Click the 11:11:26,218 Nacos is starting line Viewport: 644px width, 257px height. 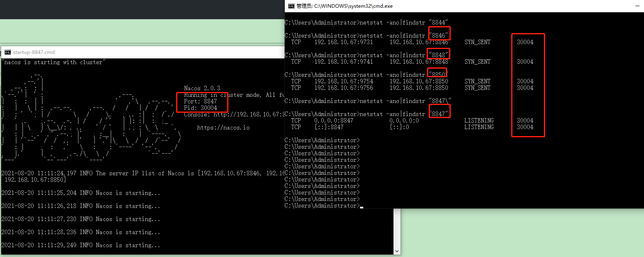[80, 206]
